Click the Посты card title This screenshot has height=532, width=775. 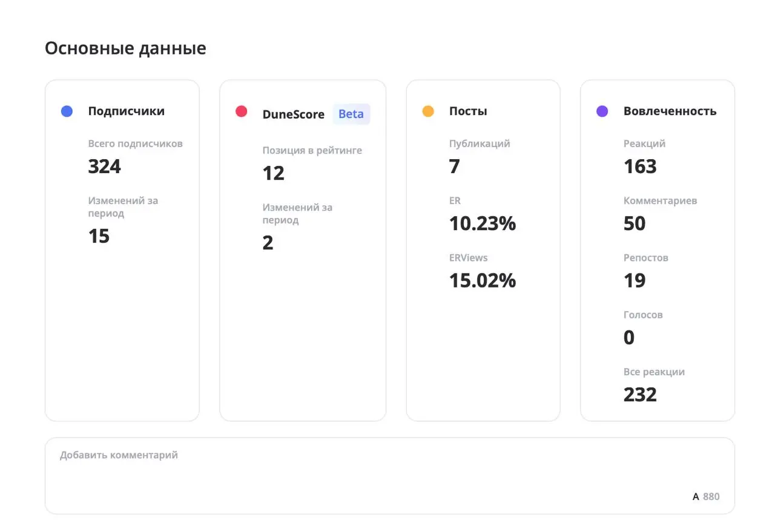click(468, 111)
